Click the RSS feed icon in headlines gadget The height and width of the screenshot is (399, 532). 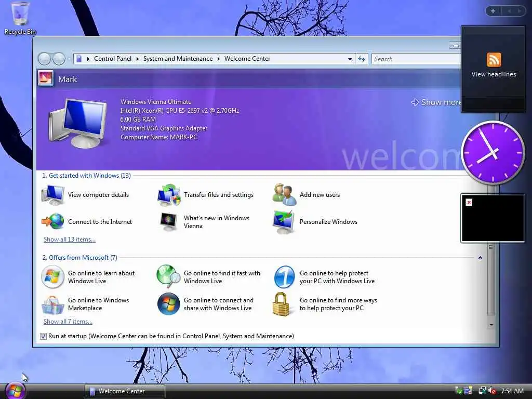coord(494,60)
